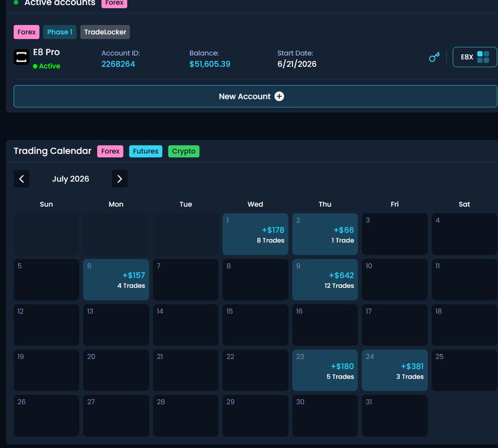Viewport: 498px width, 448px height.
Task: Open July 2 cell with +$66
Action: (x=325, y=234)
